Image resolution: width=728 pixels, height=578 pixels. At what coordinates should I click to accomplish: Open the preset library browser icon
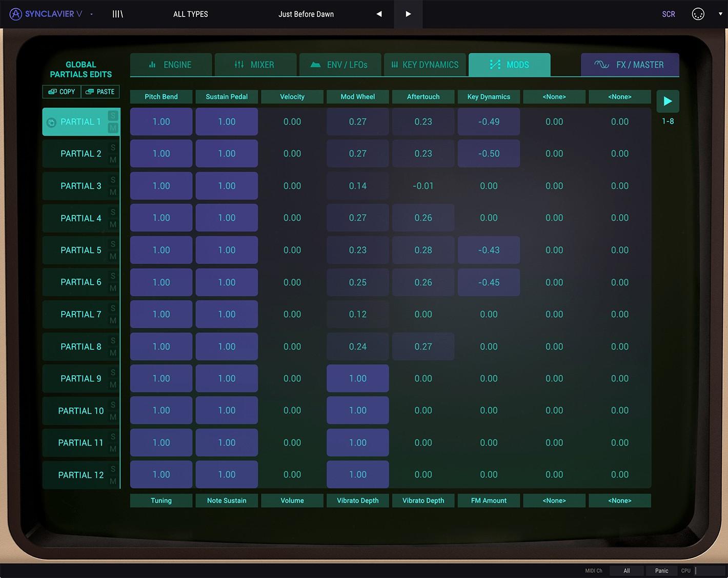[117, 14]
